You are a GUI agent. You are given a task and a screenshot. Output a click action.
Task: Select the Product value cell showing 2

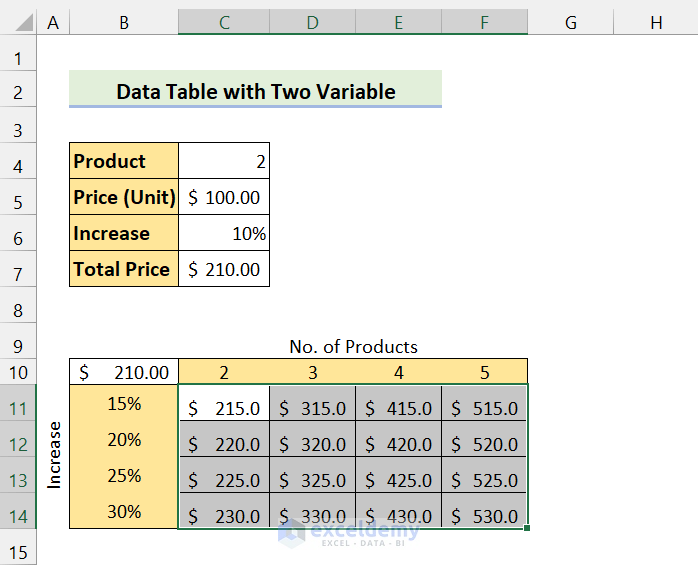click(224, 161)
